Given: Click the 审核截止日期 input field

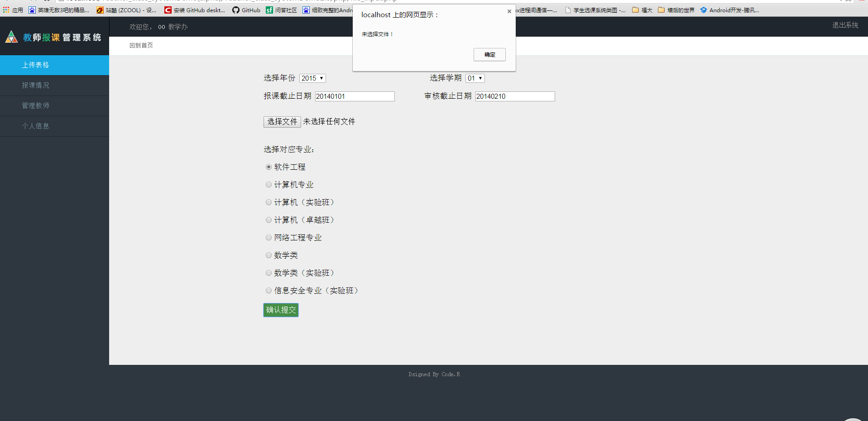Looking at the screenshot, I should tap(515, 96).
